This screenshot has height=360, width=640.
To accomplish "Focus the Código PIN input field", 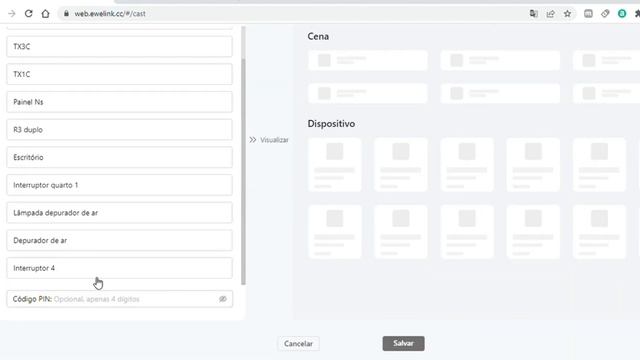I will pyautogui.click(x=120, y=299).
